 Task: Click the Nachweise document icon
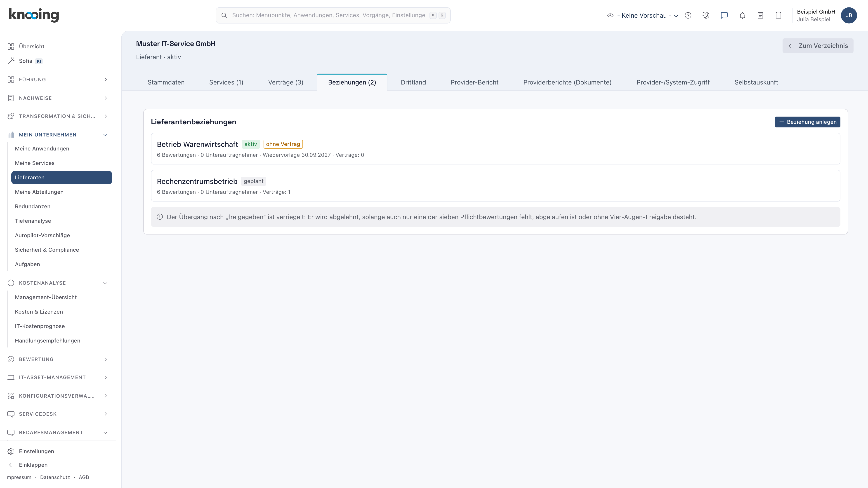tap(11, 98)
